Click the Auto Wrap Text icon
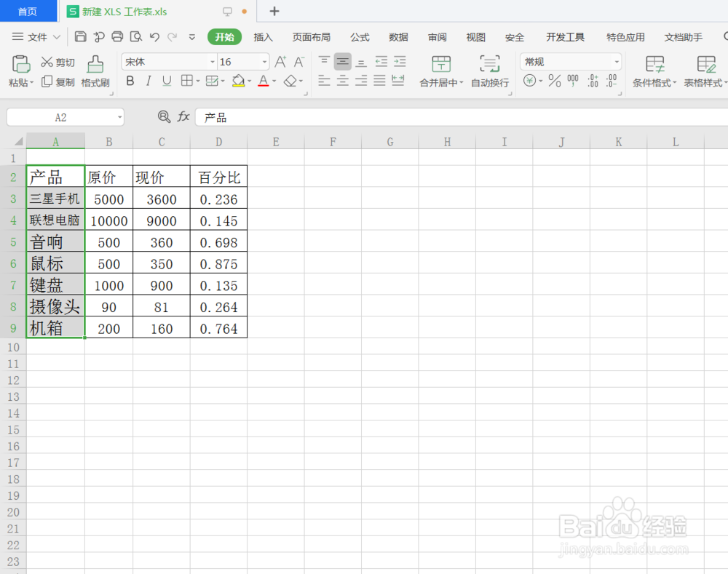Viewport: 728px width, 574px height. pos(490,64)
